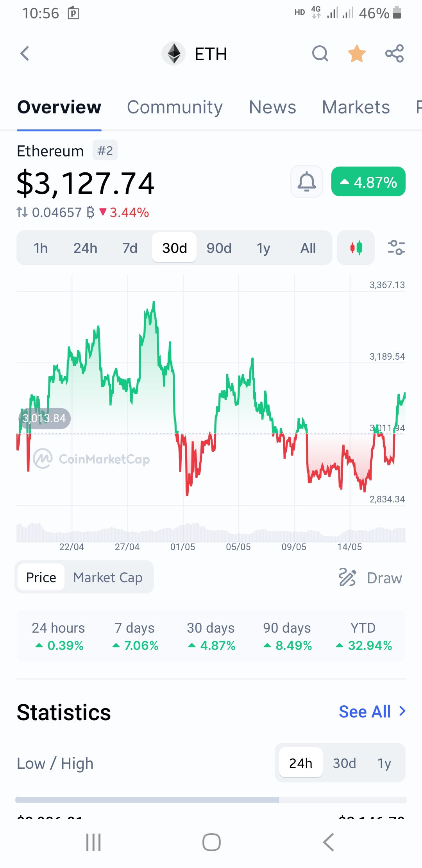Screen dimensions: 422x868
Task: Select the 1y chart range
Action: [263, 248]
